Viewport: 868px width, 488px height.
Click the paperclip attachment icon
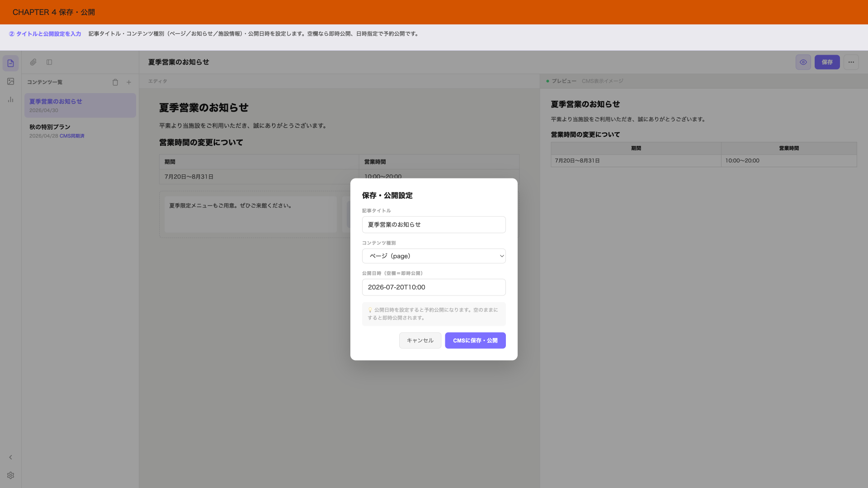(33, 62)
